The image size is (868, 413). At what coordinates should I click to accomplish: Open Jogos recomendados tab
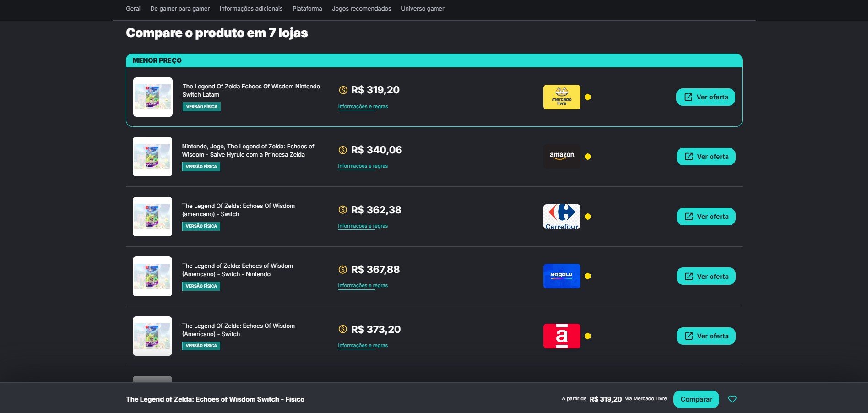click(362, 8)
